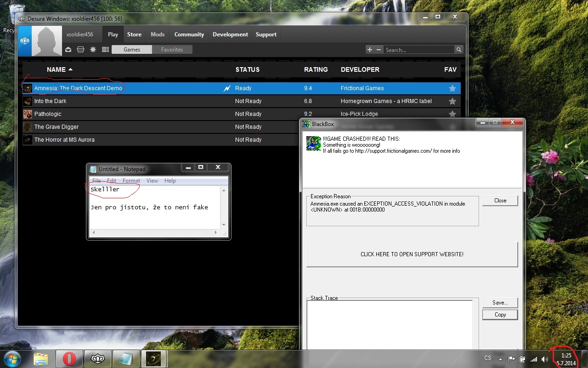Click the list view icon beside Games
The width and height of the screenshot is (588, 368).
tap(105, 50)
